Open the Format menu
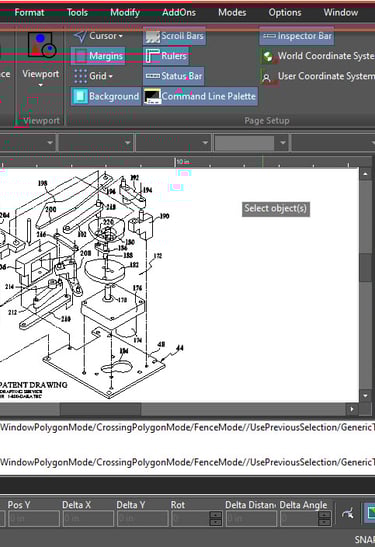The image size is (375, 547). pyautogui.click(x=29, y=13)
